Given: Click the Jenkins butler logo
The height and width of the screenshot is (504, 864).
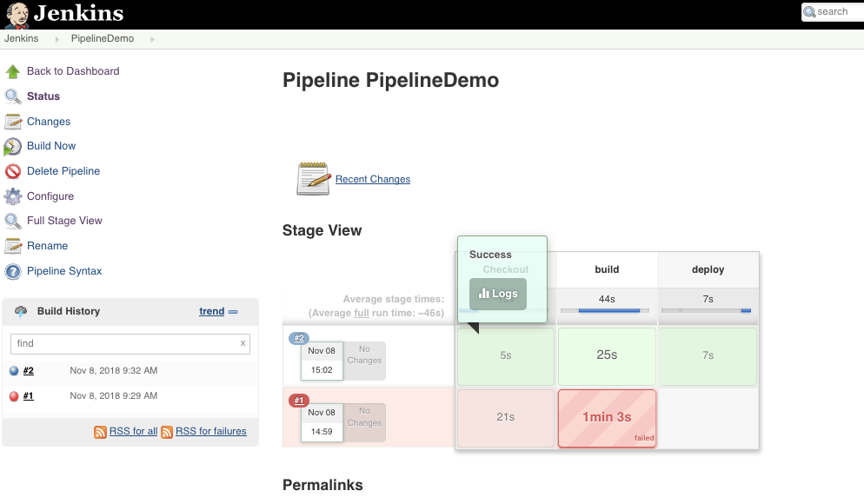Looking at the screenshot, I should point(18,13).
